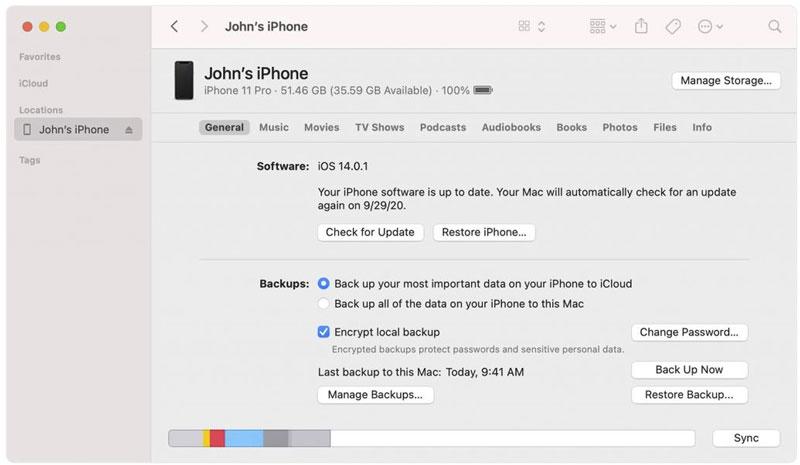Click the Tag toolbar icon
The image size is (800, 465).
pos(673,27)
